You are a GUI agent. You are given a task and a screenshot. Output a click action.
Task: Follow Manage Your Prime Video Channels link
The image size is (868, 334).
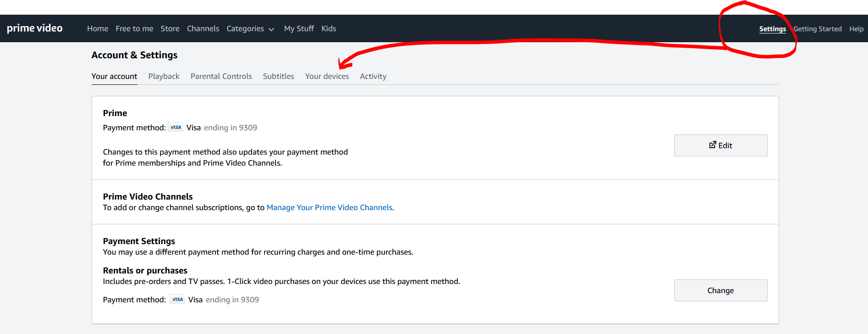[329, 208]
